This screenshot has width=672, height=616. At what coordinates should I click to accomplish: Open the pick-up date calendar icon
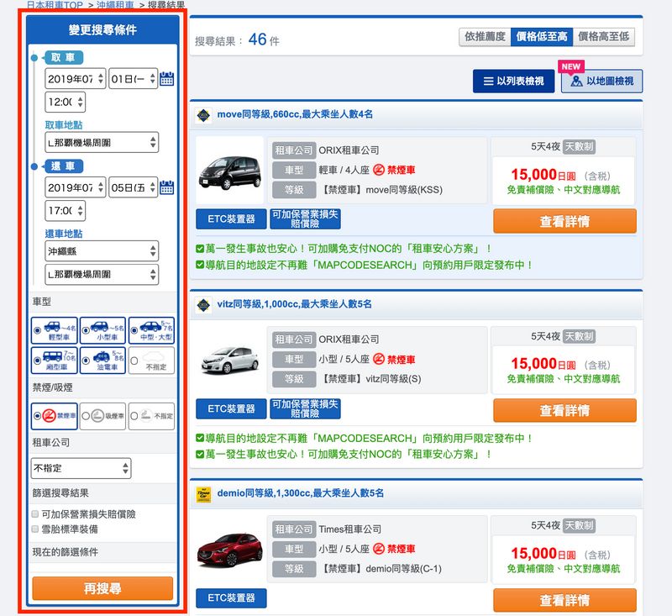coord(166,79)
